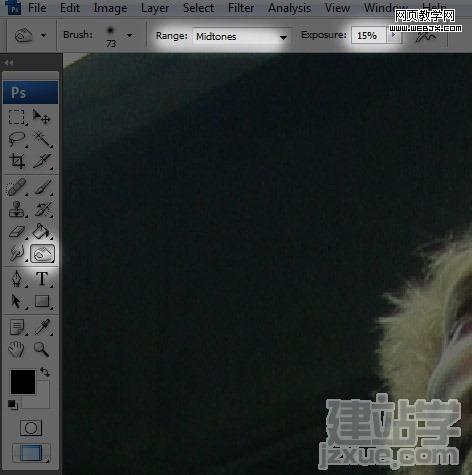Click the Exposure 15% input field
Viewport: 472px width, 475px height.
[369, 35]
